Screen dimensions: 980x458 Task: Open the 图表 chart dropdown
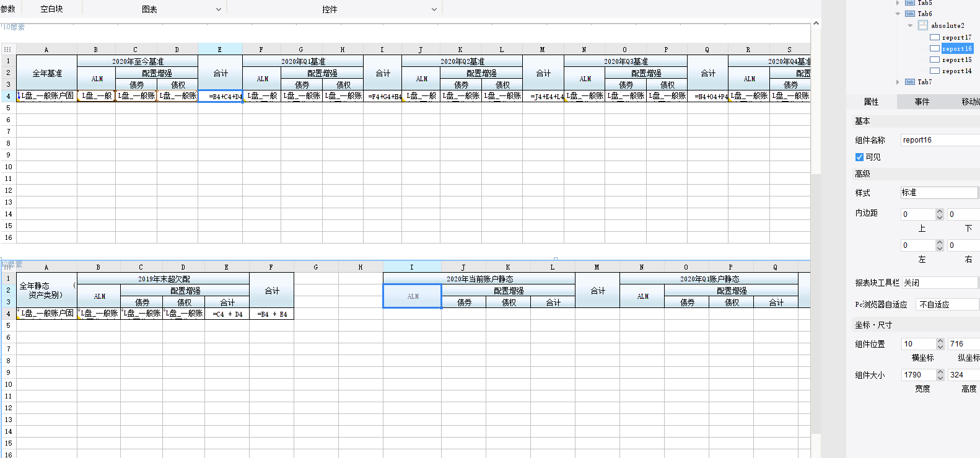[x=218, y=9]
